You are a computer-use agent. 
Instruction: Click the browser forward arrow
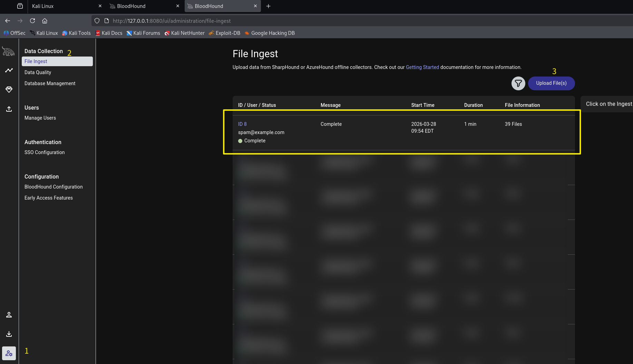coord(20,21)
